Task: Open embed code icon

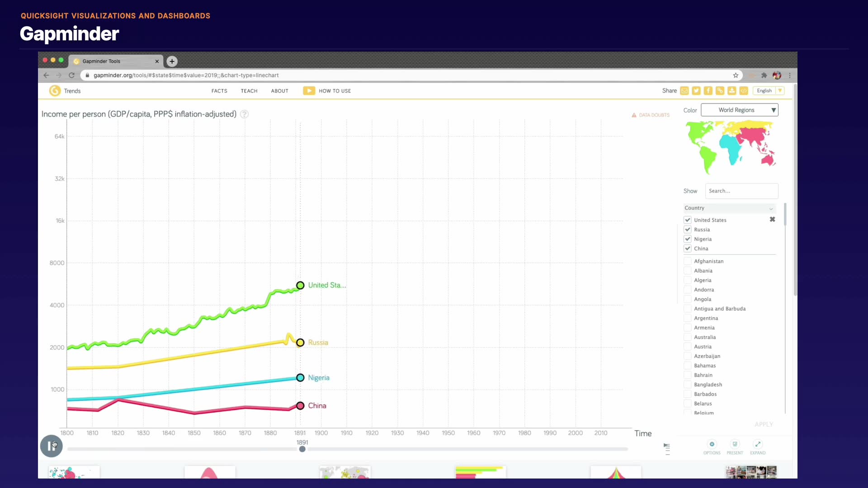Action: point(744,91)
